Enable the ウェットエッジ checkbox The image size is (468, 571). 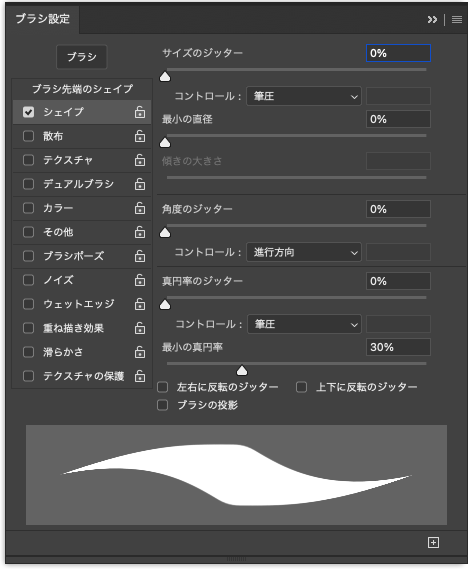click(28, 304)
